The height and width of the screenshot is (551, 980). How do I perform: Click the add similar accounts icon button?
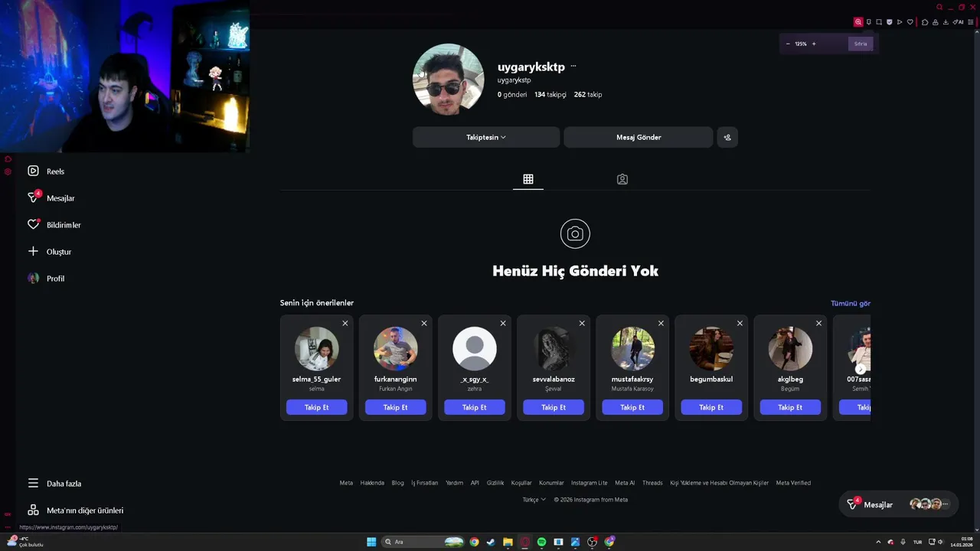[x=727, y=137]
